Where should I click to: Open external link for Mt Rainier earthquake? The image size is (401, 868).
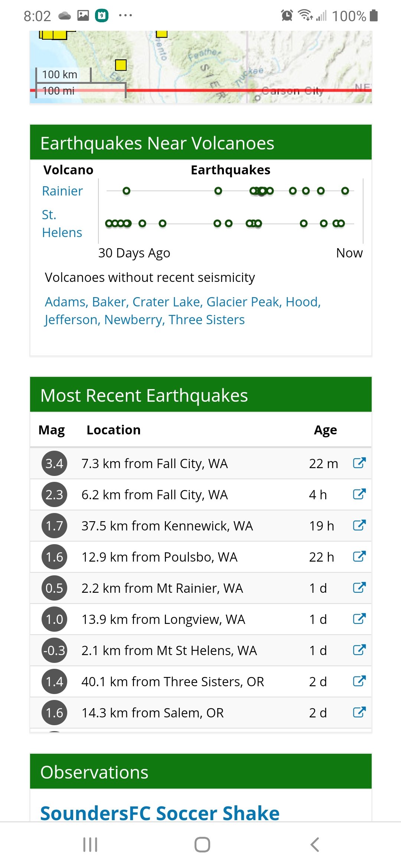[359, 588]
